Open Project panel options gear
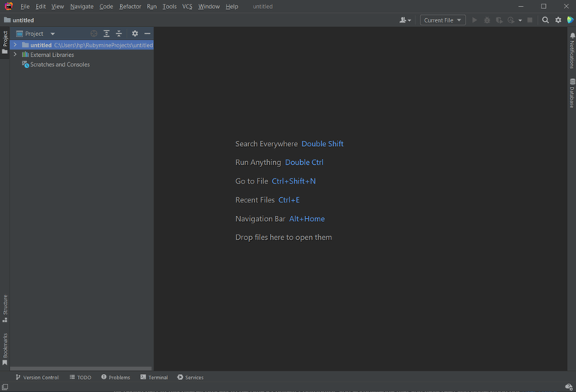The image size is (576, 392). 135,34
